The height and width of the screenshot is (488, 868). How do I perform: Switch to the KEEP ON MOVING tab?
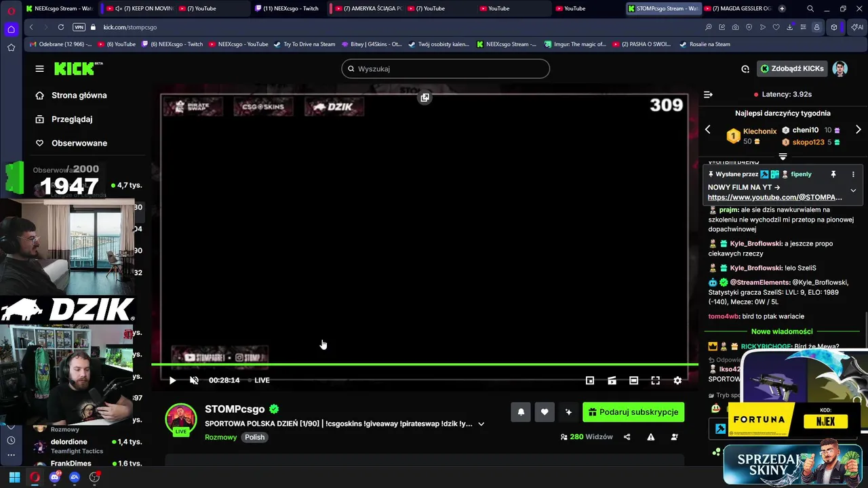click(140, 8)
